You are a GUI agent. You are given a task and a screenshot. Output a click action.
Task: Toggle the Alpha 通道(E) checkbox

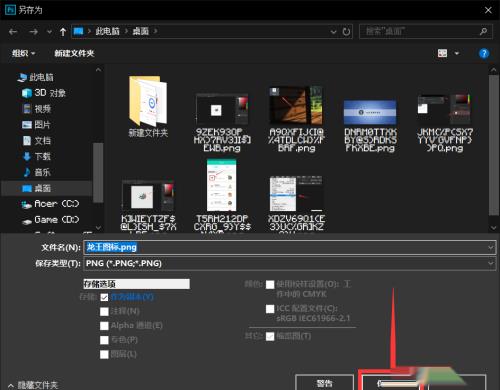(x=104, y=326)
